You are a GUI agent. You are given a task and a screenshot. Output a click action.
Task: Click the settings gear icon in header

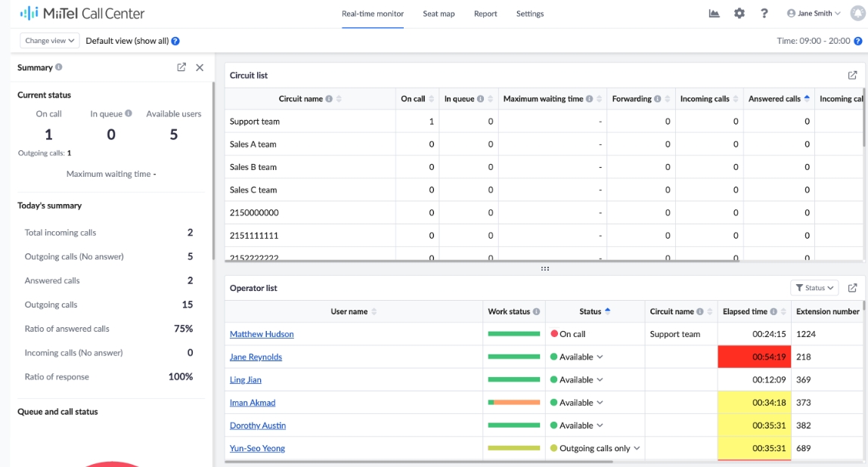tap(739, 14)
